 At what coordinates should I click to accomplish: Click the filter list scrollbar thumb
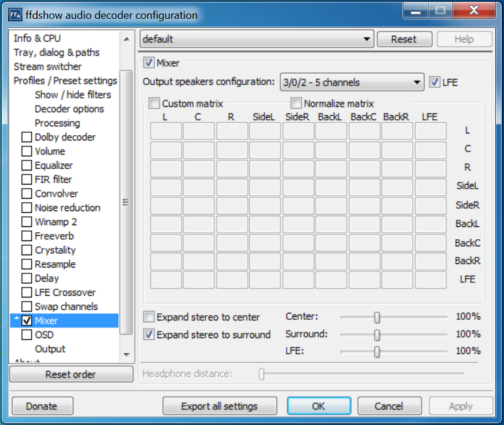[125, 202]
